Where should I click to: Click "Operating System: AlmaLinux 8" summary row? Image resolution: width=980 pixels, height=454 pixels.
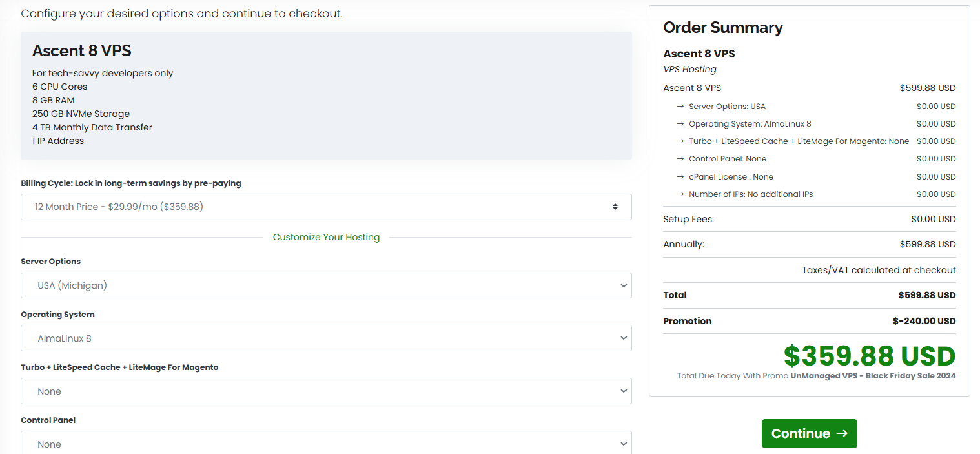click(x=750, y=124)
